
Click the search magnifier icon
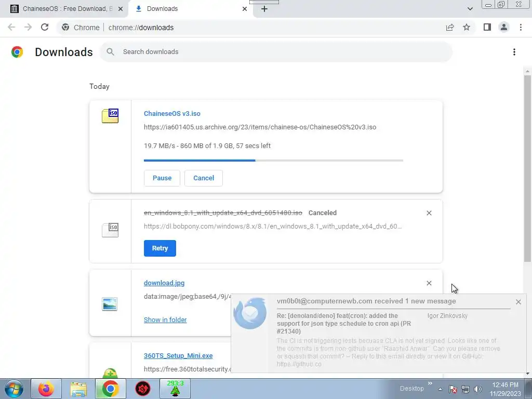pyautogui.click(x=110, y=52)
